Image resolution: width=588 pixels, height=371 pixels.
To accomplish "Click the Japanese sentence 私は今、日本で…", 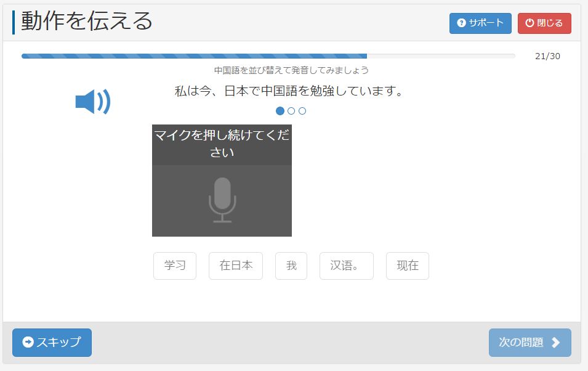I will point(289,92).
